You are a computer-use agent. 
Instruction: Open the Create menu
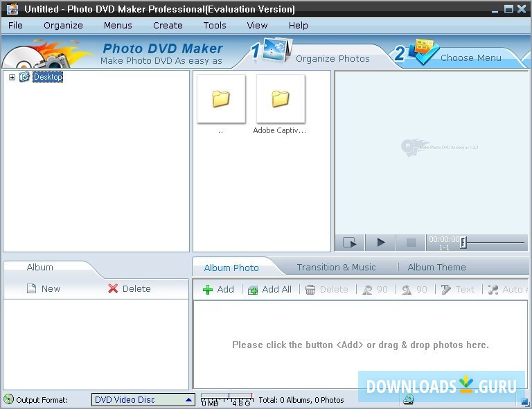168,26
